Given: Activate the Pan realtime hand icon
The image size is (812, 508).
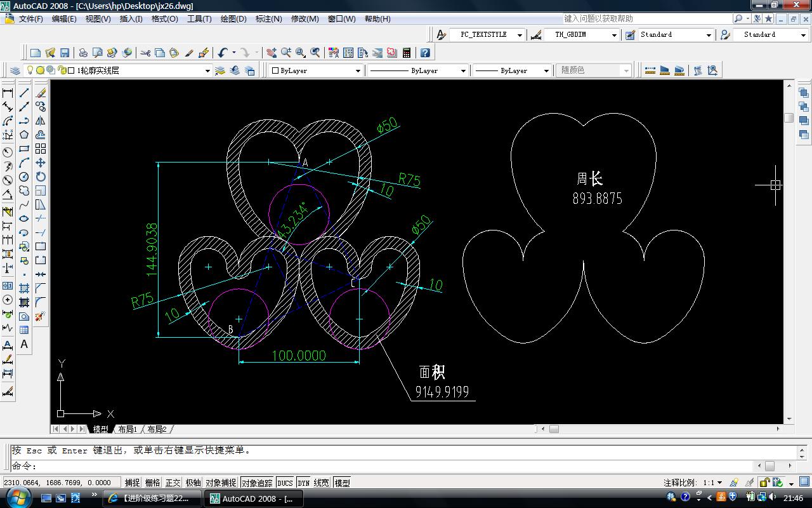Looking at the screenshot, I should click(x=272, y=53).
